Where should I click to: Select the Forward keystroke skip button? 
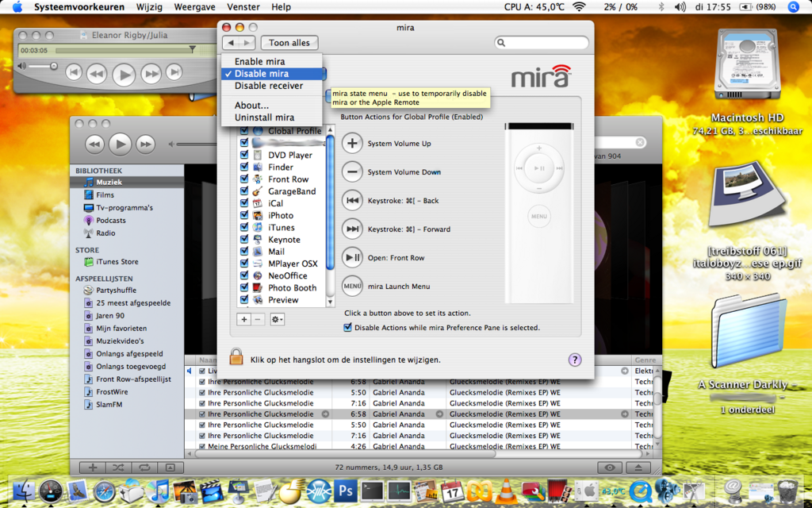(x=352, y=229)
